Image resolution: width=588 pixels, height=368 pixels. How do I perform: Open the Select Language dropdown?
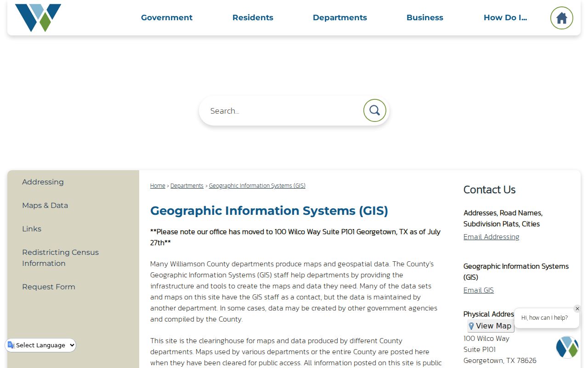40,345
